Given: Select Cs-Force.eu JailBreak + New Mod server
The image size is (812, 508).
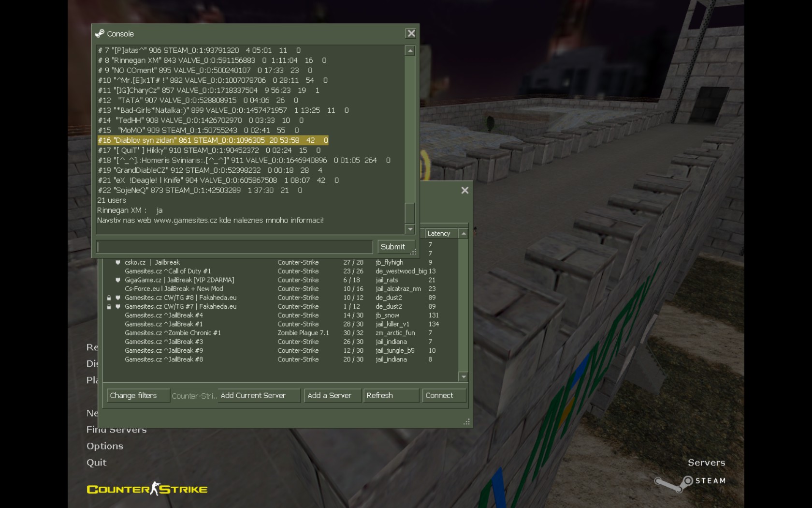Looking at the screenshot, I should (280, 289).
